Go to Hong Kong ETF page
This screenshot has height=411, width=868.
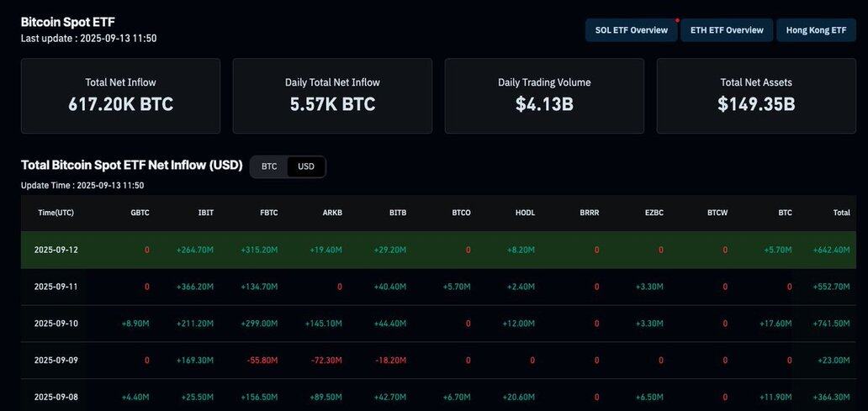pos(816,30)
